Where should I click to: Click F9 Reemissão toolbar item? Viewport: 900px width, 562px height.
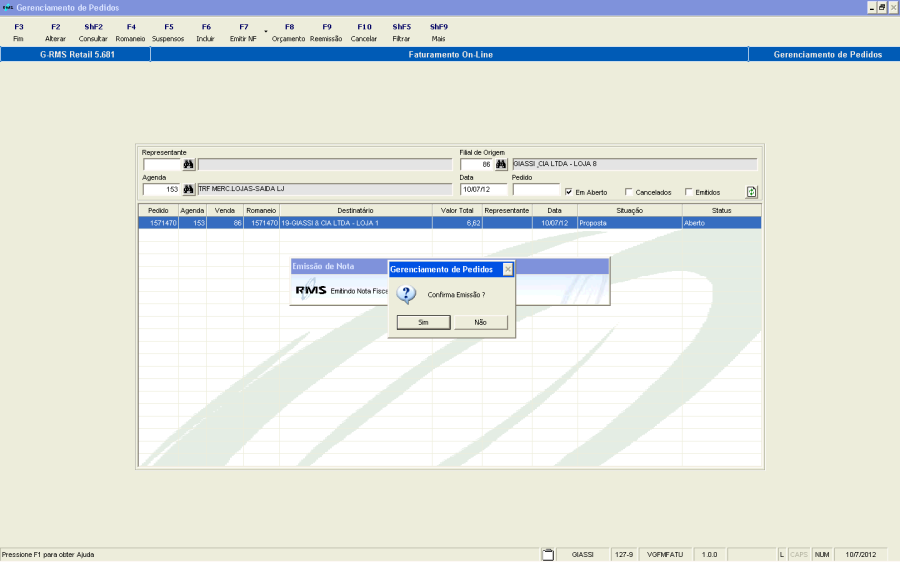326,33
